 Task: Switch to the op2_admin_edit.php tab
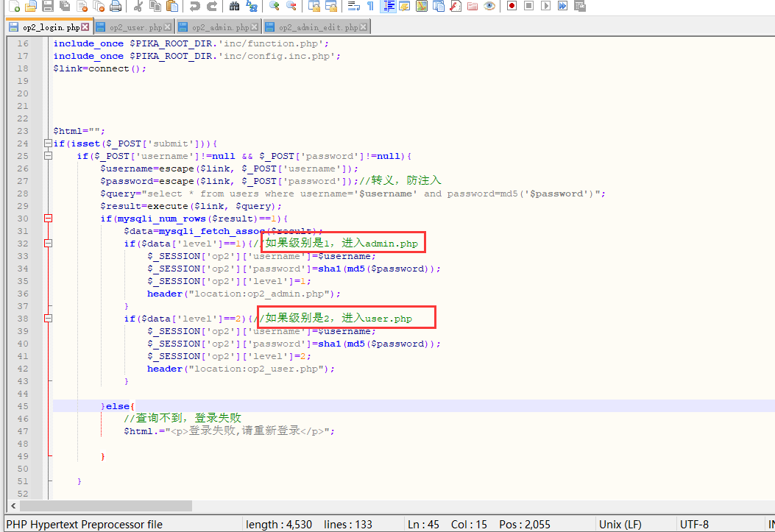click(316, 27)
